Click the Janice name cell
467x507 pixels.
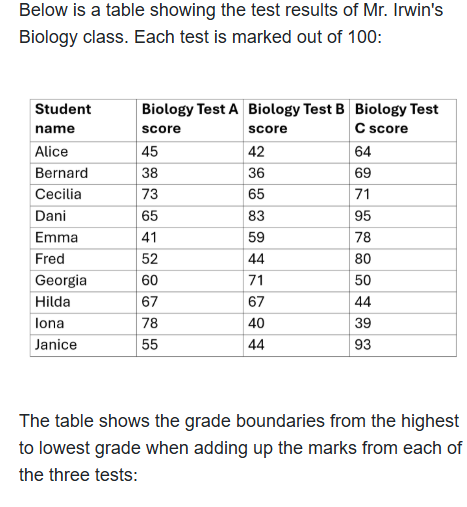coord(83,345)
